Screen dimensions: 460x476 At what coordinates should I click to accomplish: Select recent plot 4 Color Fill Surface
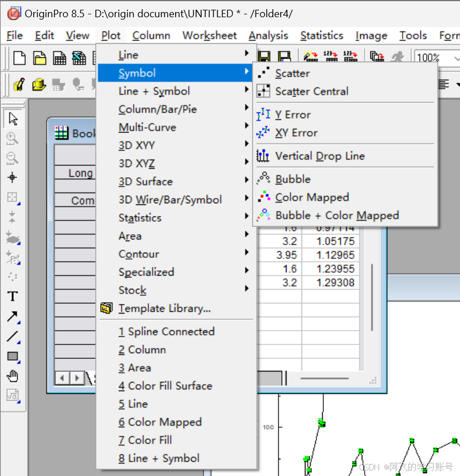tap(175, 385)
